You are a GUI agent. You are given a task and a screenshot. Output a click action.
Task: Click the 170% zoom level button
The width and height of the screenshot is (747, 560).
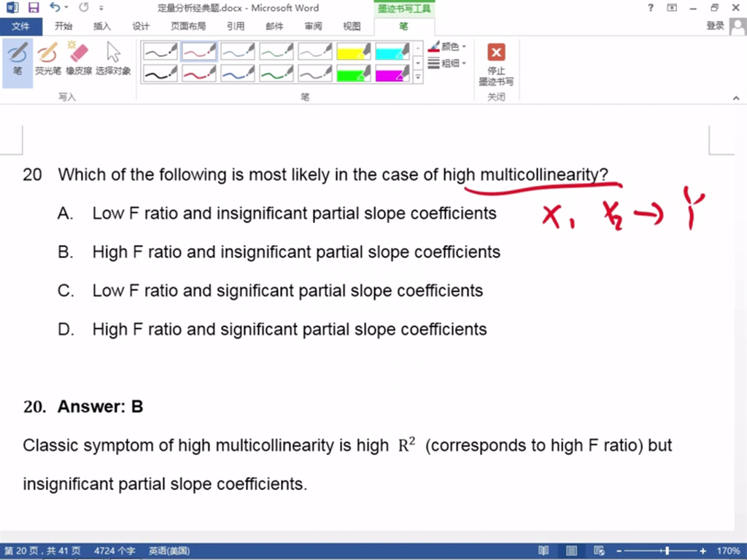tap(729, 551)
